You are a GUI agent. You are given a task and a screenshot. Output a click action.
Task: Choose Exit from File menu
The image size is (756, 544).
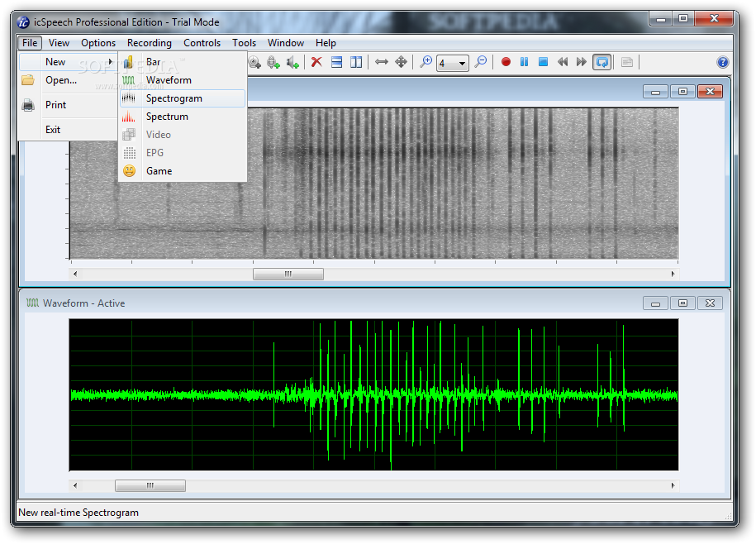(68, 129)
